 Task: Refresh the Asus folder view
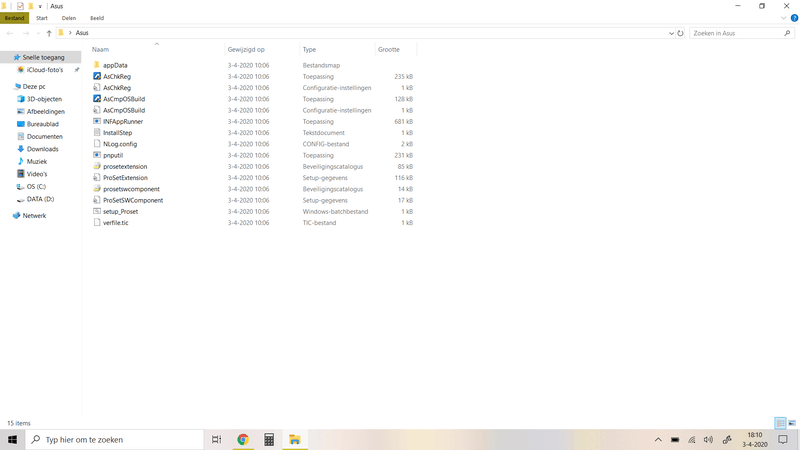[x=680, y=33]
